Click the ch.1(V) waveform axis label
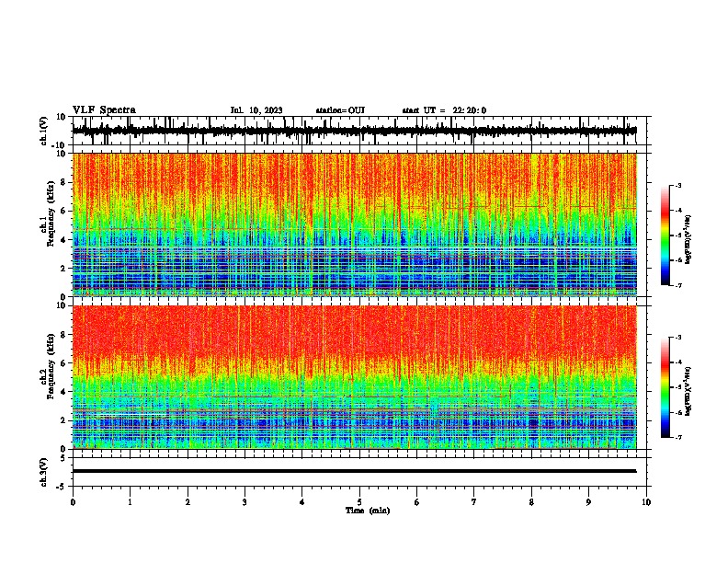This screenshot has height=563, width=728. pyautogui.click(x=44, y=131)
